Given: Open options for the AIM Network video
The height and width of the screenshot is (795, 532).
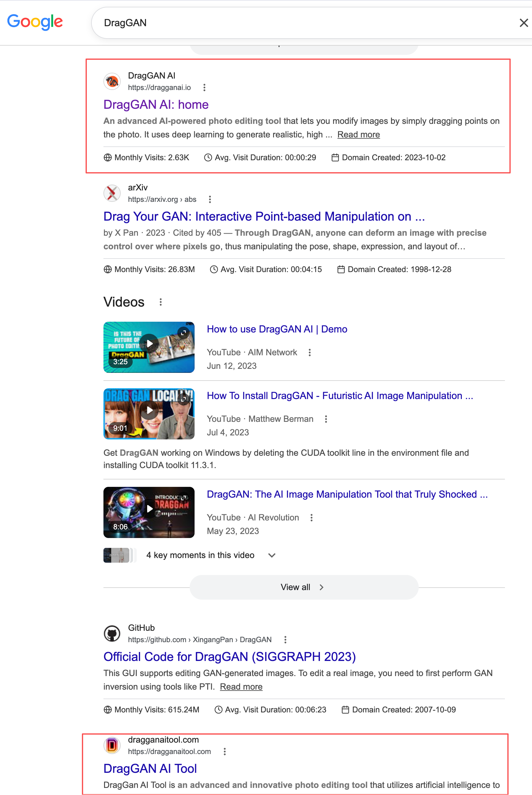Looking at the screenshot, I should pos(309,353).
